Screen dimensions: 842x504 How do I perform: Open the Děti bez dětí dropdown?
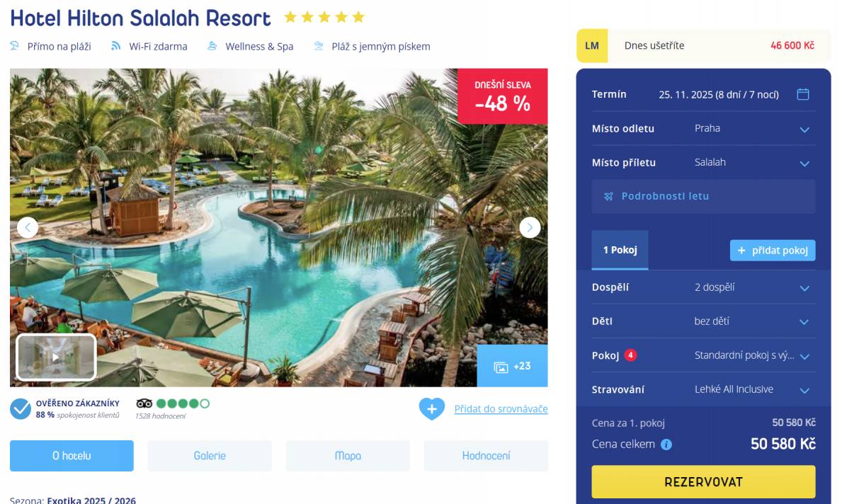click(x=703, y=321)
